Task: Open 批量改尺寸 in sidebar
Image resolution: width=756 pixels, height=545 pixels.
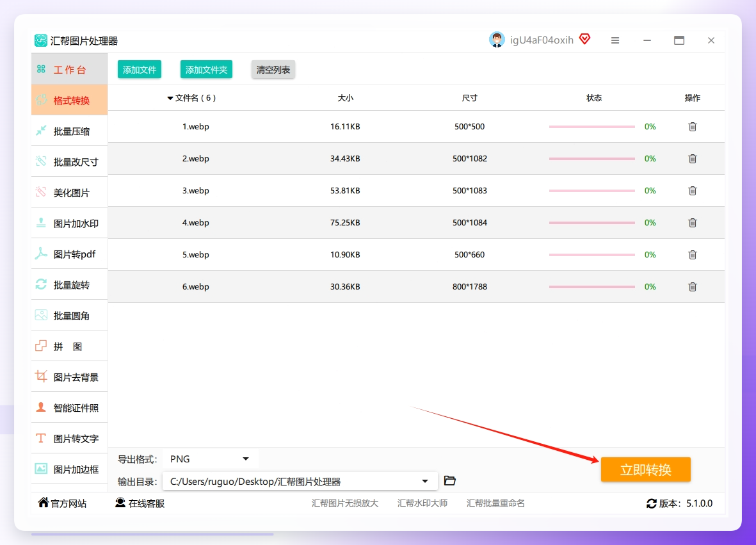Action: [69, 161]
